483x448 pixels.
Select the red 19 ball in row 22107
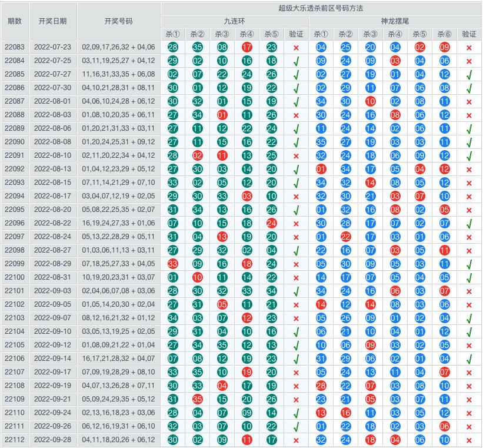247,372
